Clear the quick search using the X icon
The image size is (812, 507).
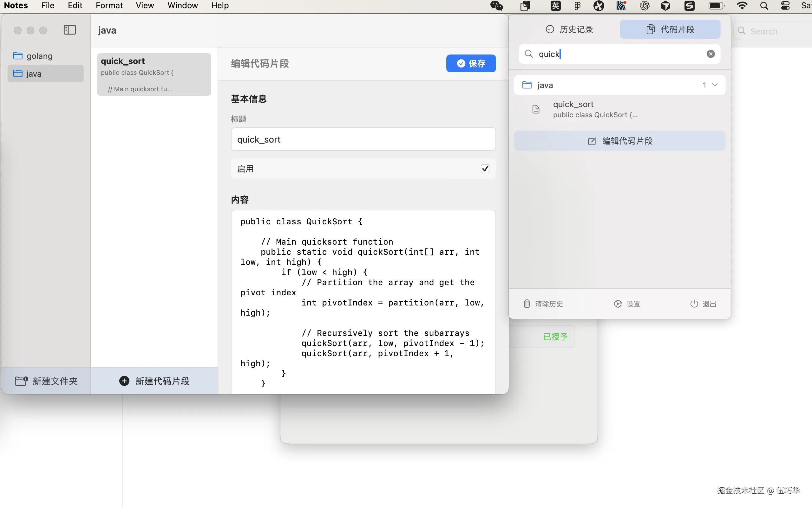711,54
